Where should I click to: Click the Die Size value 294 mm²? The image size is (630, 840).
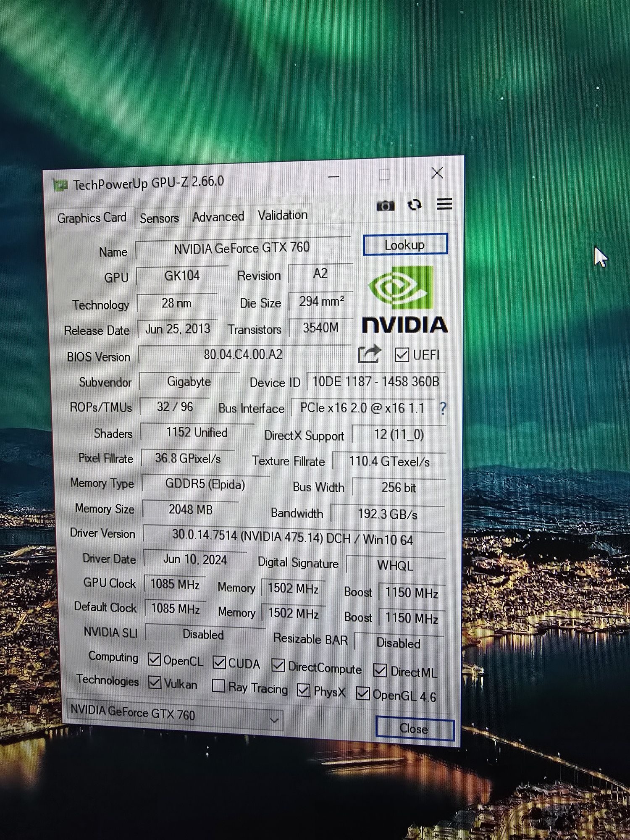[x=321, y=302]
